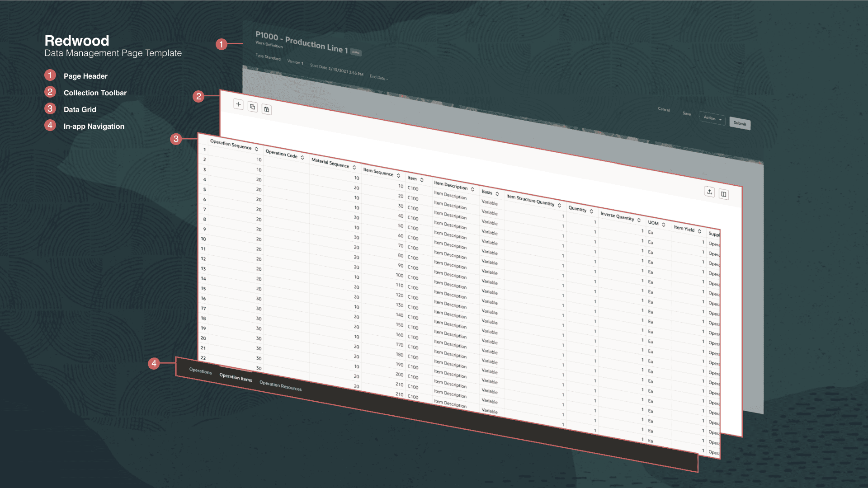This screenshot has width=868, height=488.
Task: Click the copy/duplicate icon in the toolbar
Action: [253, 107]
